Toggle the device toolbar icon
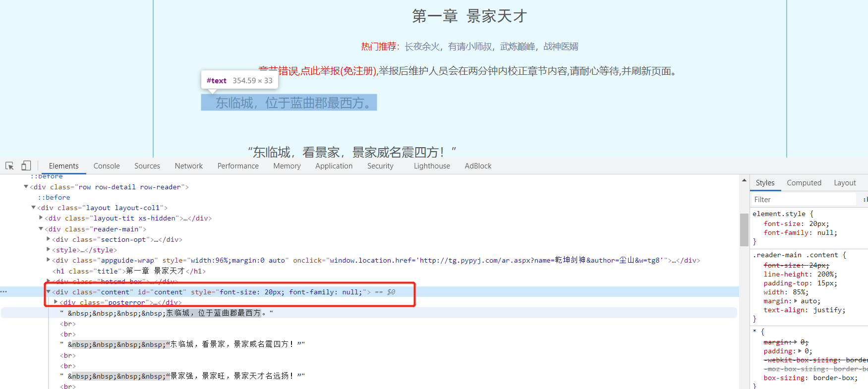The image size is (868, 389). [26, 166]
